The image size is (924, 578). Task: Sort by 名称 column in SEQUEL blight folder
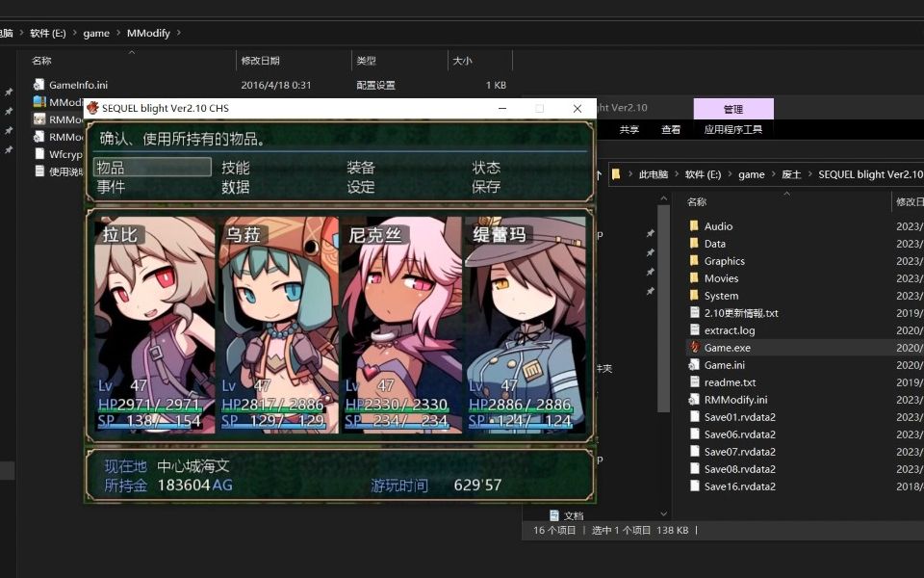(697, 201)
